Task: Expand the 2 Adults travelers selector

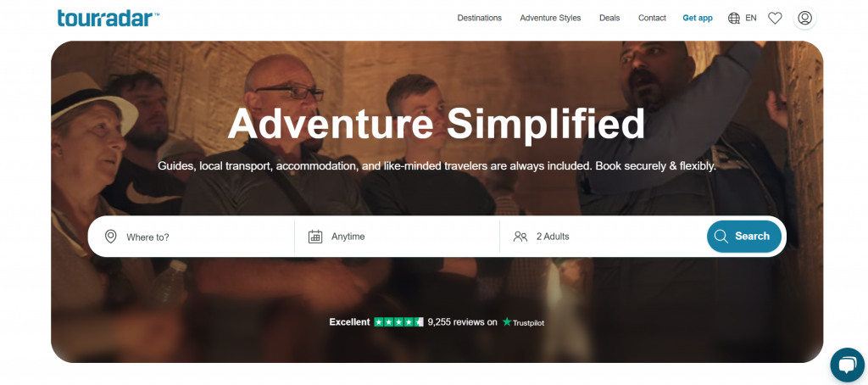Action: click(x=603, y=237)
